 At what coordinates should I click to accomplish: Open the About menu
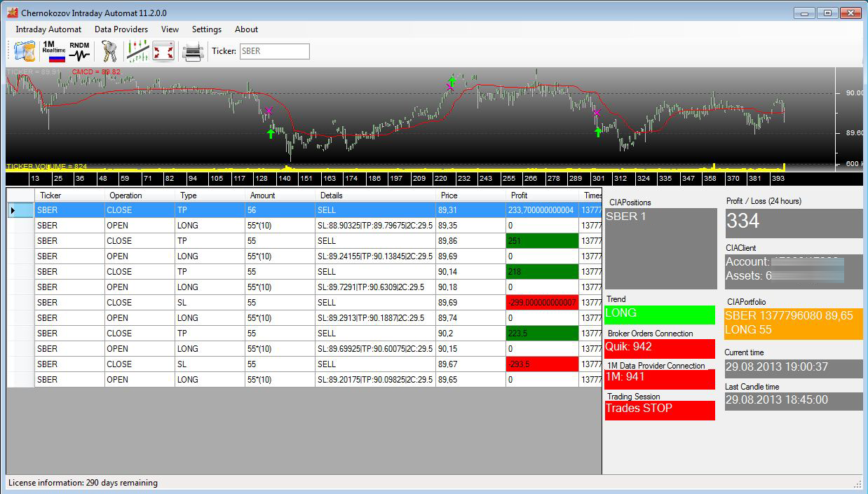click(x=246, y=29)
